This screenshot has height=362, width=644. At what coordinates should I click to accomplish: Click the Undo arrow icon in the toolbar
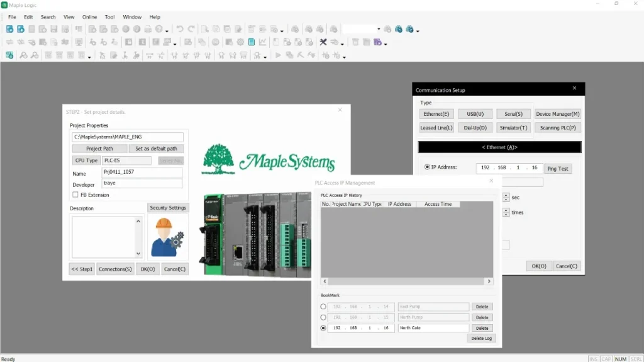pos(180,29)
